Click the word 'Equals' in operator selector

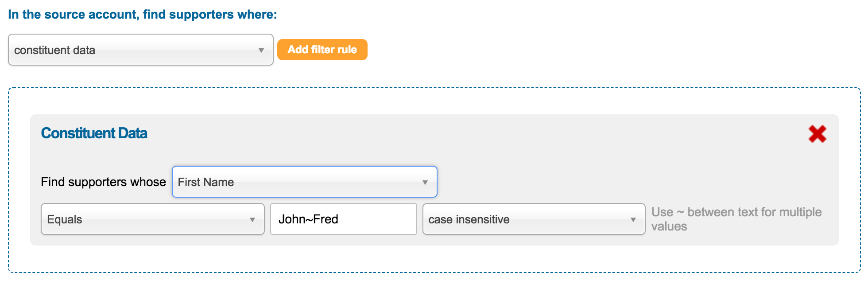[x=65, y=219]
